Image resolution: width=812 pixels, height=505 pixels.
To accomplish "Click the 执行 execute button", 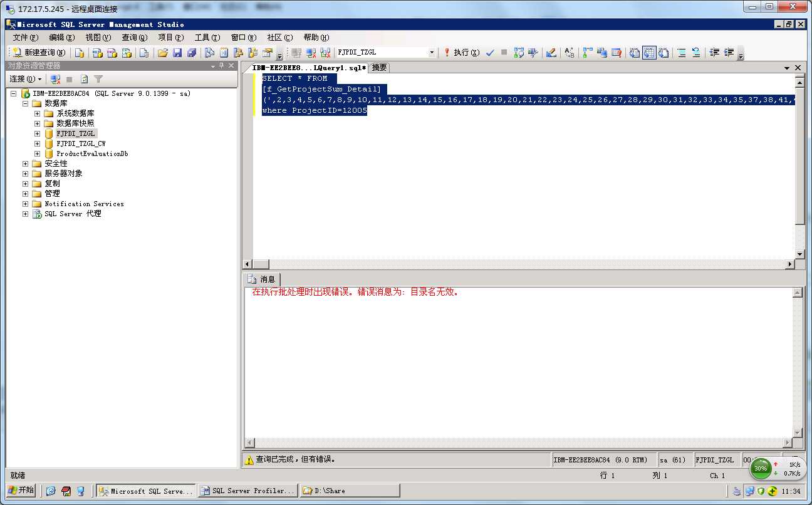I will [x=462, y=53].
